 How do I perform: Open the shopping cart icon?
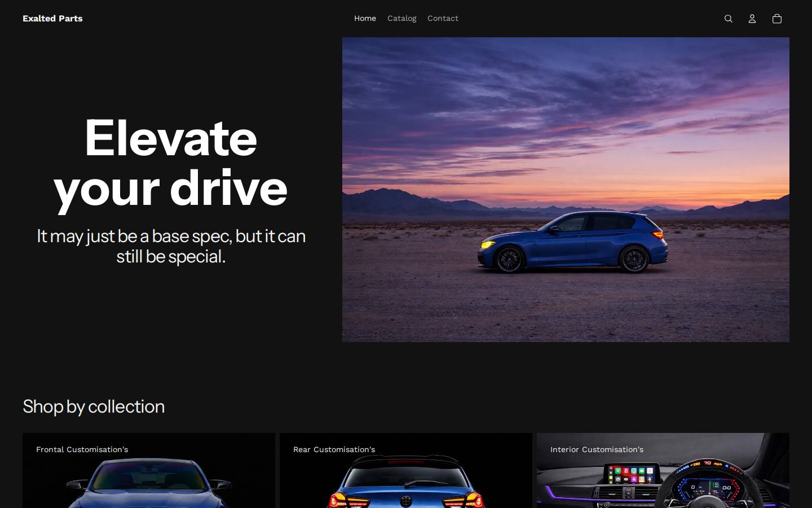click(776, 19)
